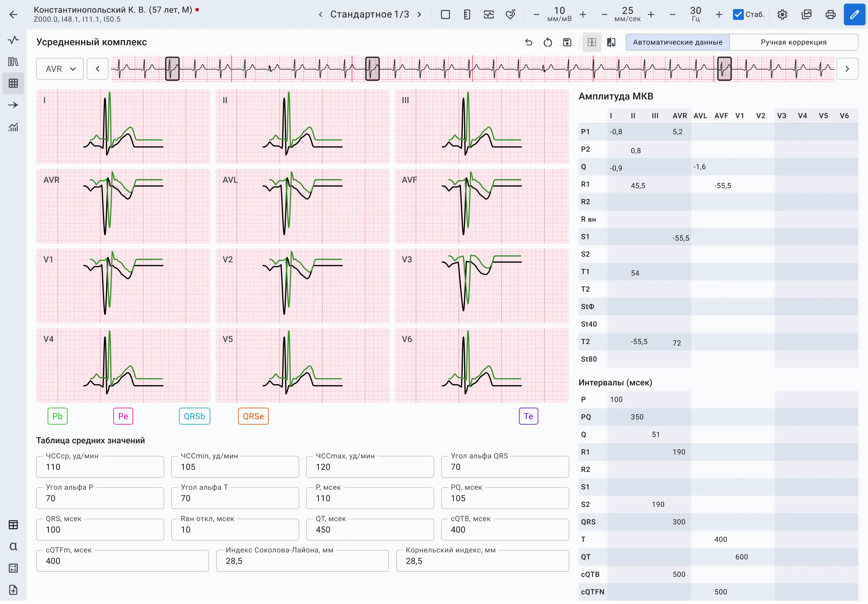Click the lead V3 averaged complex
The height and width of the screenshot is (604, 868).
[x=482, y=286]
